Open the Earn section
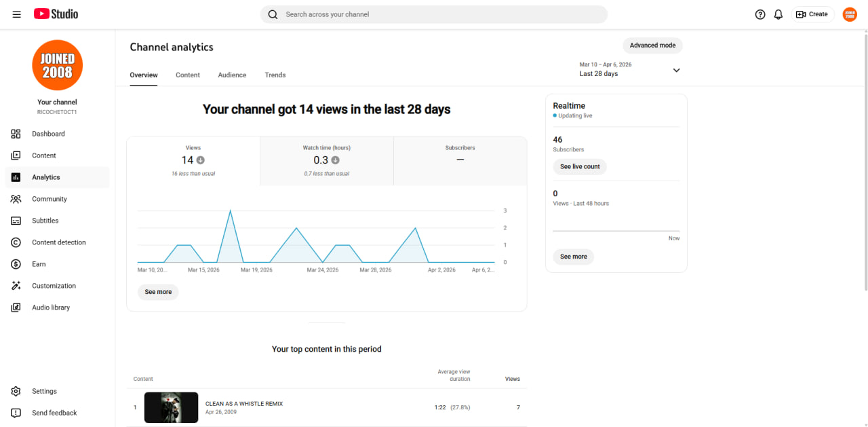Image resolution: width=868 pixels, height=427 pixels. (57, 264)
